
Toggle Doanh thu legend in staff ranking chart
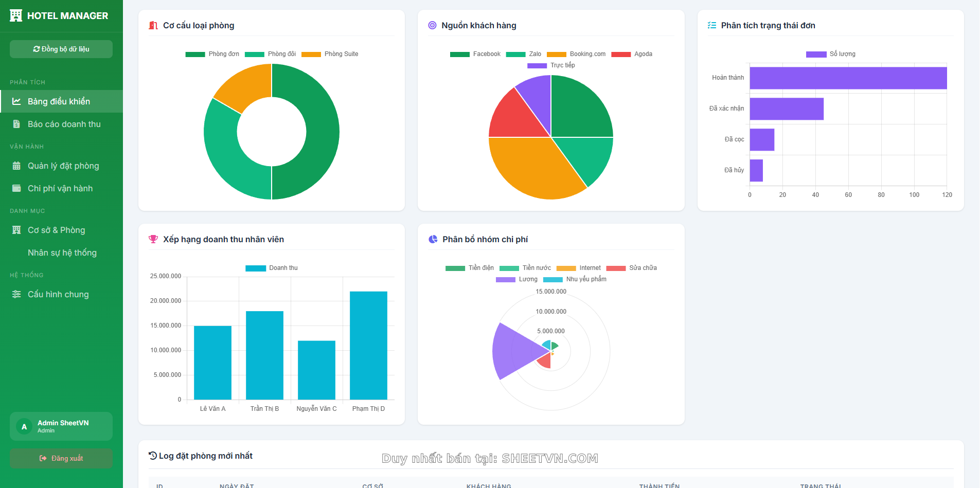(x=272, y=268)
